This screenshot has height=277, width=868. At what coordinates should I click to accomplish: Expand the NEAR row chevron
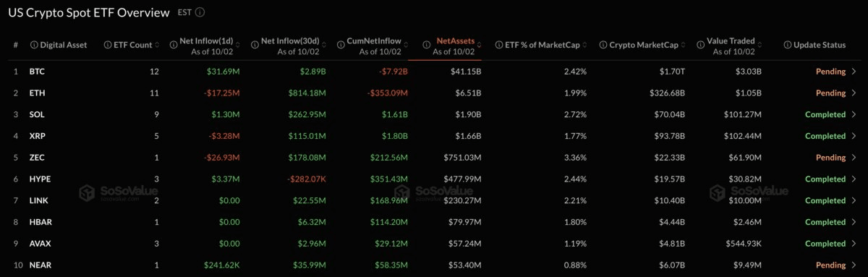(x=854, y=265)
